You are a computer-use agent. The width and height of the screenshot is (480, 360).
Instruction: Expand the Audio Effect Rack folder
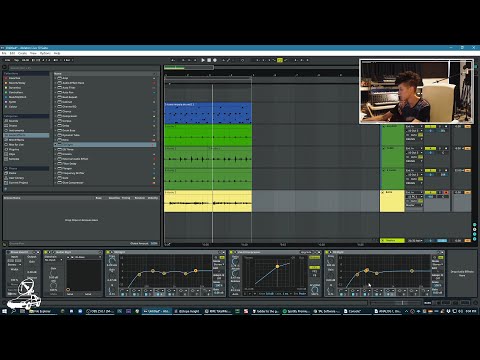[55, 83]
